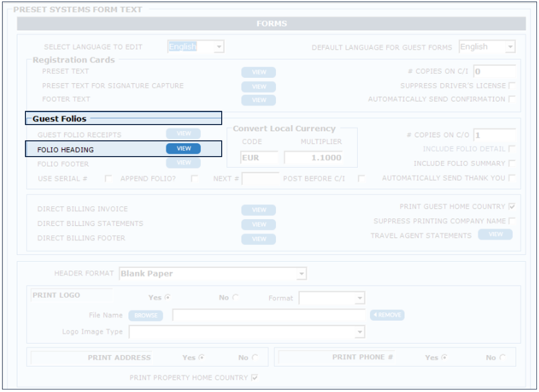View Registration Cards preset text
The width and height of the screenshot is (539, 392).
coord(258,72)
